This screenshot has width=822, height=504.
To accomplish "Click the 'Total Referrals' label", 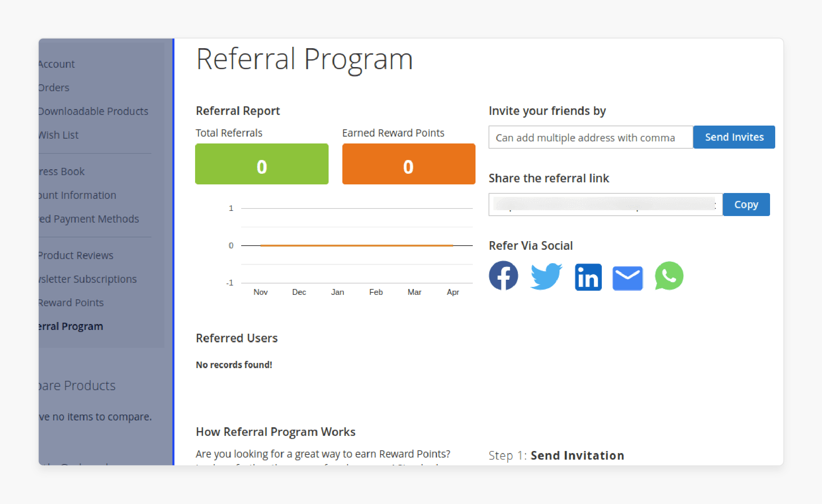I will pos(229,133).
